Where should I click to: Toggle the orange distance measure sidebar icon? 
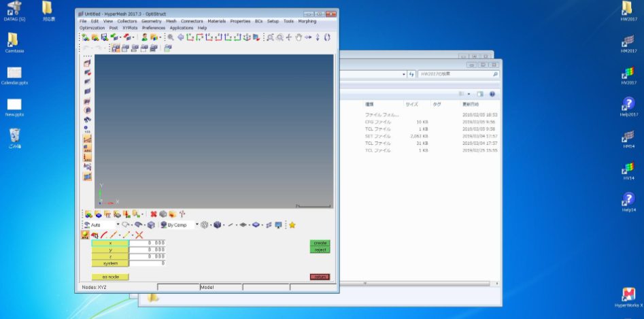pyautogui.click(x=87, y=139)
